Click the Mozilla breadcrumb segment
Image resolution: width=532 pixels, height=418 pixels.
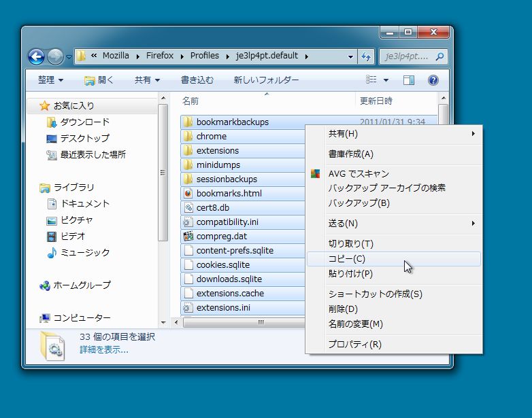(116, 56)
